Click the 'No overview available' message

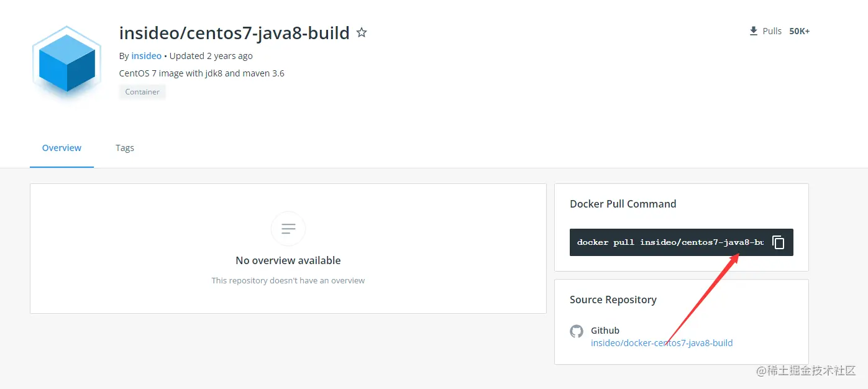(x=288, y=260)
